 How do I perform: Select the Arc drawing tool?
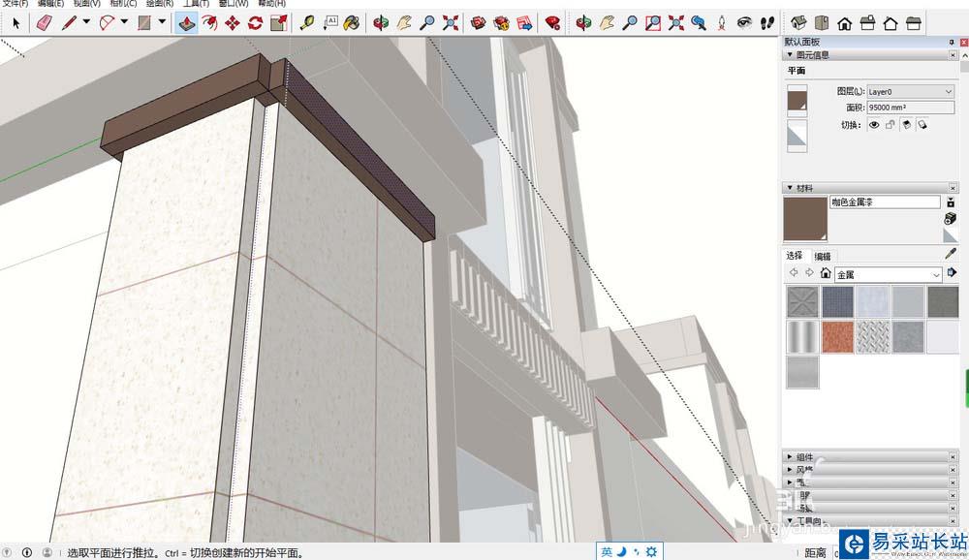[x=107, y=23]
